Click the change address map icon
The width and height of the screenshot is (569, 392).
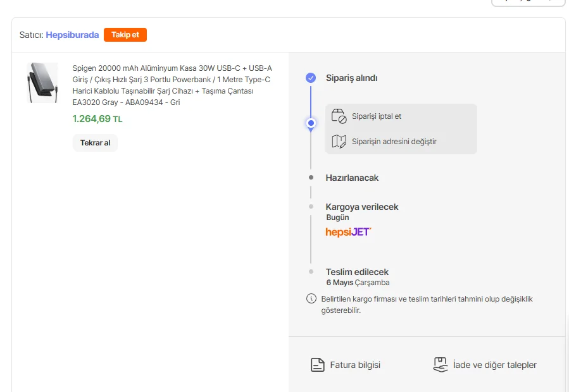[339, 142]
